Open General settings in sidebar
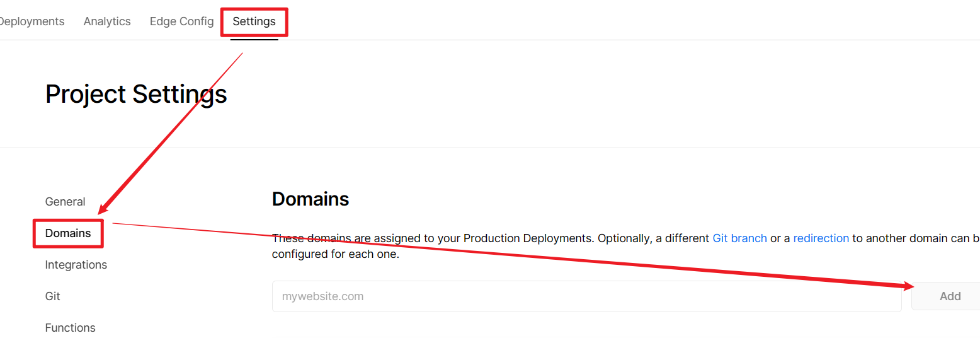 tap(65, 202)
